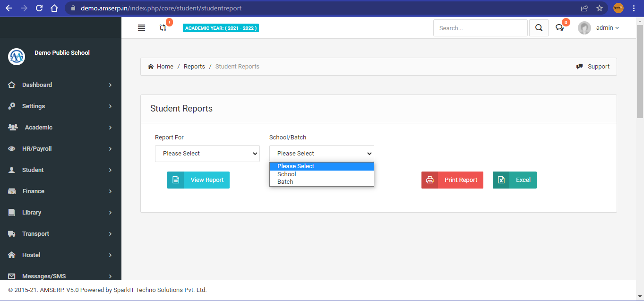Select Finance from the sidebar menu
Screen dimensions: 644x301
tap(34, 191)
